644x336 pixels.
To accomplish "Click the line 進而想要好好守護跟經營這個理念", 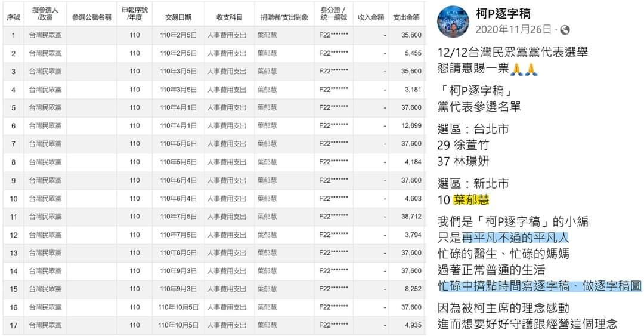I will (x=527, y=324).
